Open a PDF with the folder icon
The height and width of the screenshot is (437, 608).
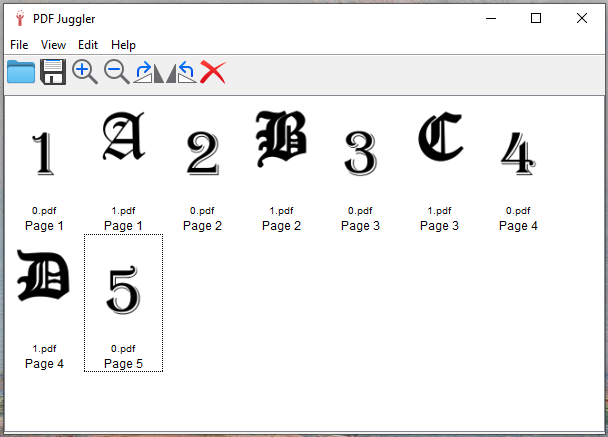[x=21, y=72]
